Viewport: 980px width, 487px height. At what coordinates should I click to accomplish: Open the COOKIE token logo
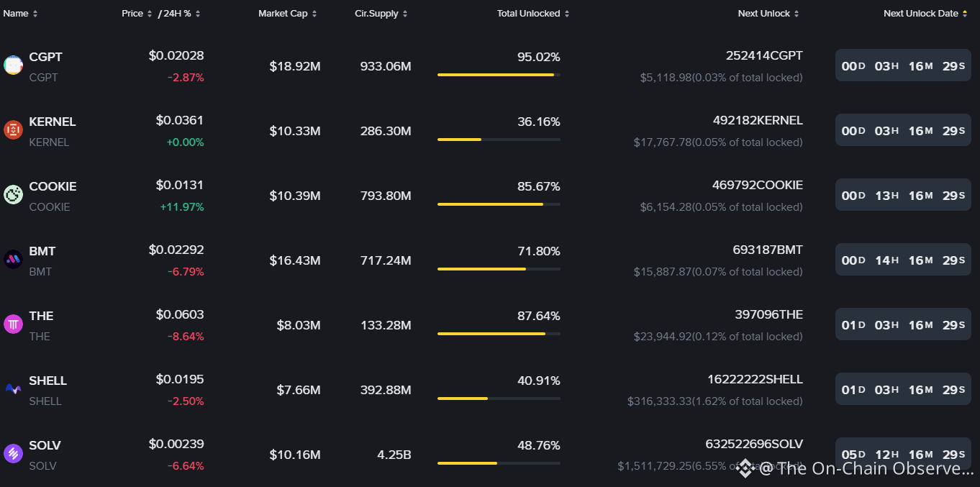point(13,195)
